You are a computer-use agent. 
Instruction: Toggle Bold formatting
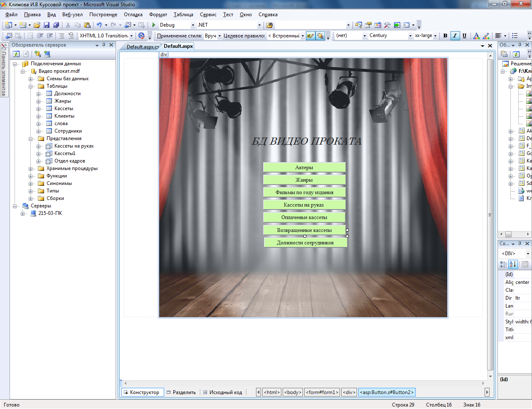[x=445, y=36]
